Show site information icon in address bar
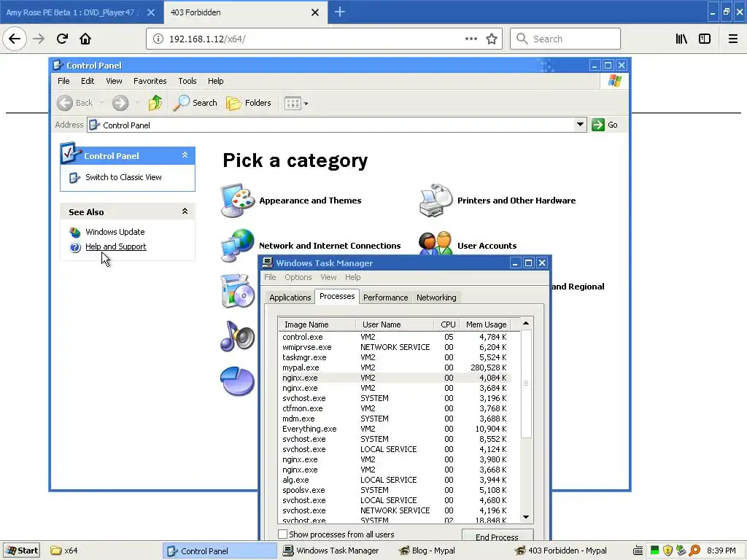The width and height of the screenshot is (747, 560). 158,39
